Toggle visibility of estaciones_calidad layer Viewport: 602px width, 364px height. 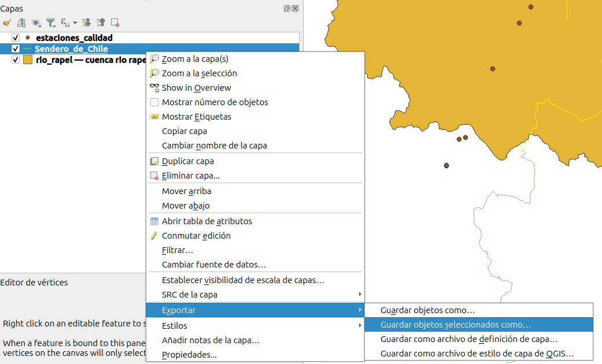click(x=16, y=38)
